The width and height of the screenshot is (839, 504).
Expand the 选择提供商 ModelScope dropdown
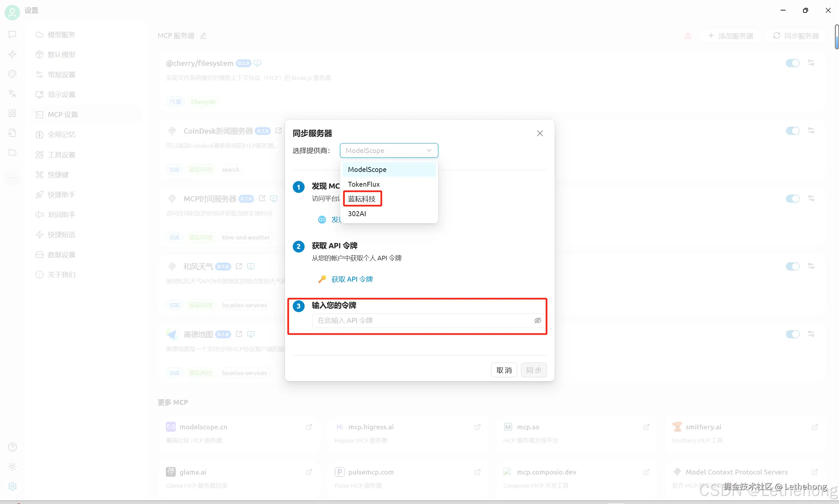click(389, 150)
